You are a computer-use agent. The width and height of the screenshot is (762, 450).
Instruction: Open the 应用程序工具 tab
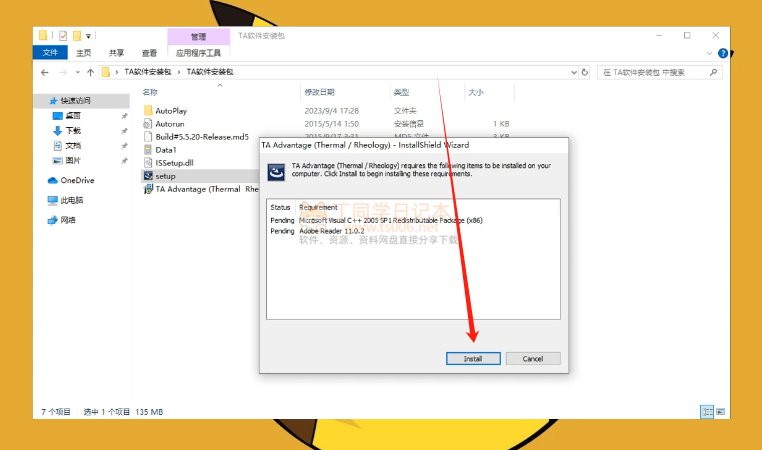pyautogui.click(x=198, y=52)
